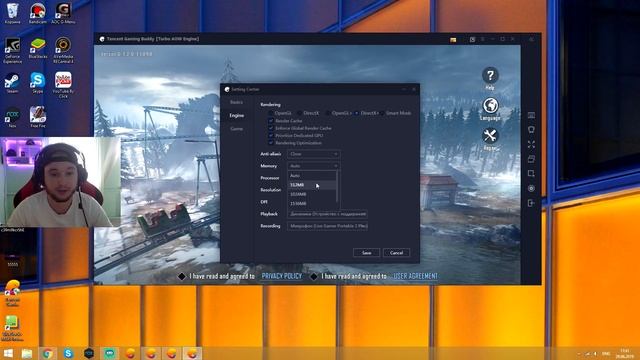
Task: Open the USER AGREEMENT link
Action: [x=415, y=276]
